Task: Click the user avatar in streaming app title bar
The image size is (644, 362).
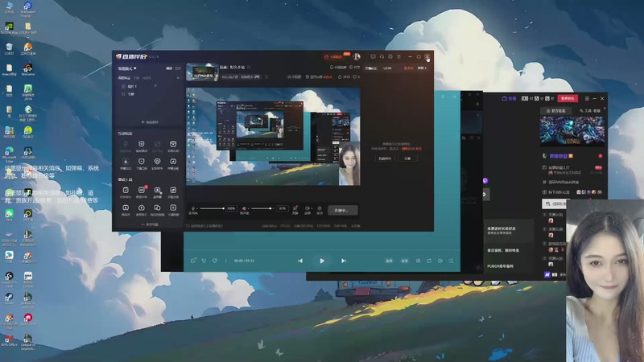Action: [357, 56]
